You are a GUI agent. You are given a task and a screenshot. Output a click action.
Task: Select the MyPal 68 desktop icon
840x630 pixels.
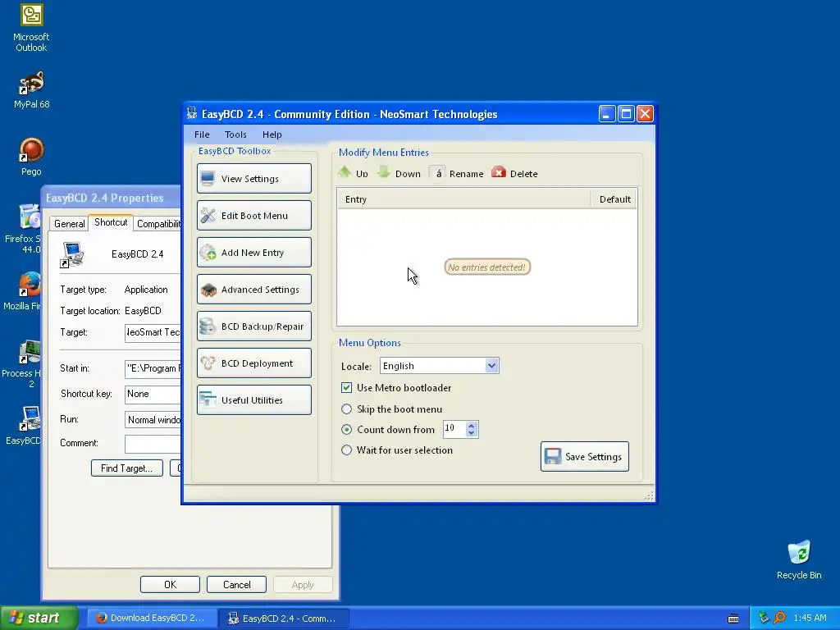point(31,90)
